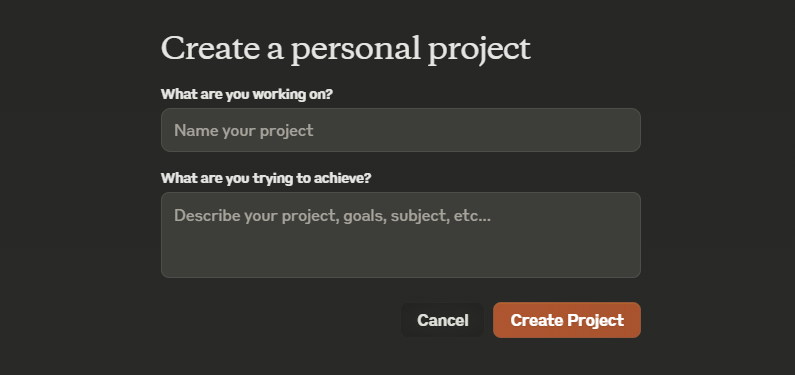
Task: Submit the form with Create Project
Action: 567,320
